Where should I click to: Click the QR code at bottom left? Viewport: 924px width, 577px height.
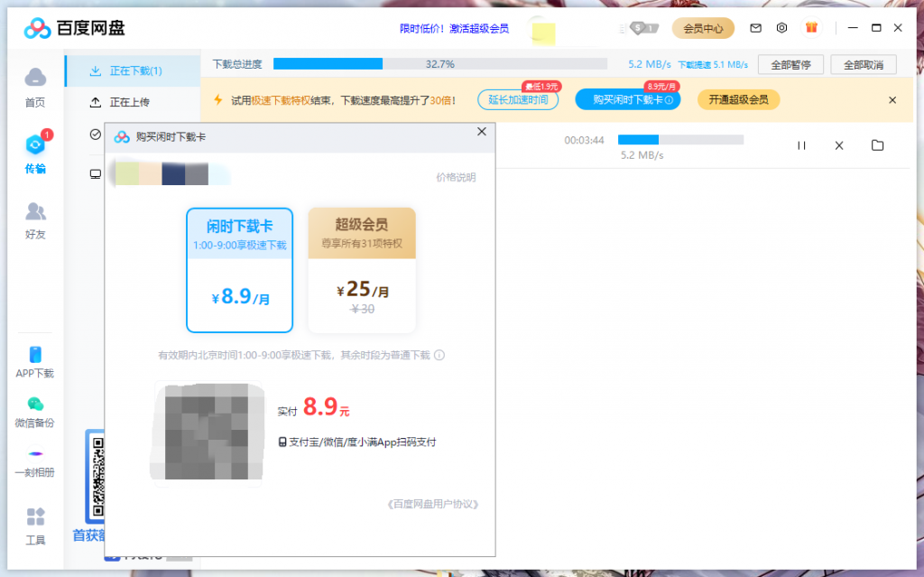pos(97,477)
